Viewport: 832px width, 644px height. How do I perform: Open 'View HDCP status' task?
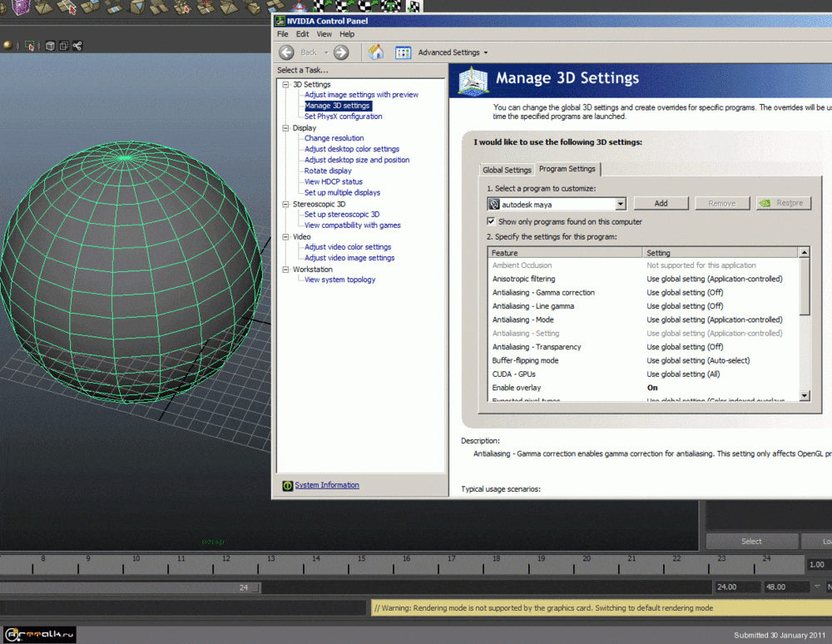click(334, 181)
